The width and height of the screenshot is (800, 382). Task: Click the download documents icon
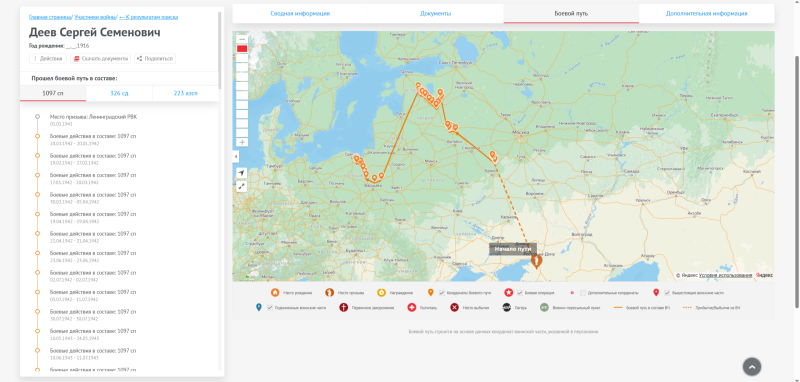[77, 59]
